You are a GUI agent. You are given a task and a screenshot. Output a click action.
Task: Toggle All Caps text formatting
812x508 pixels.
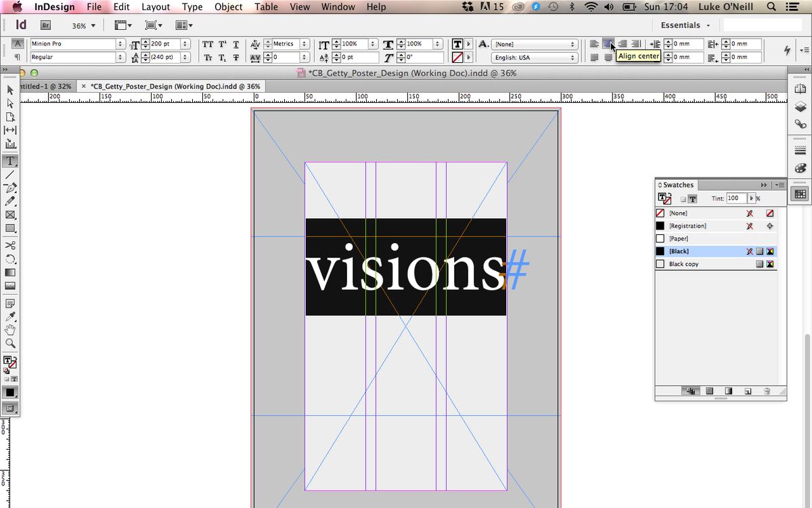tap(208, 44)
